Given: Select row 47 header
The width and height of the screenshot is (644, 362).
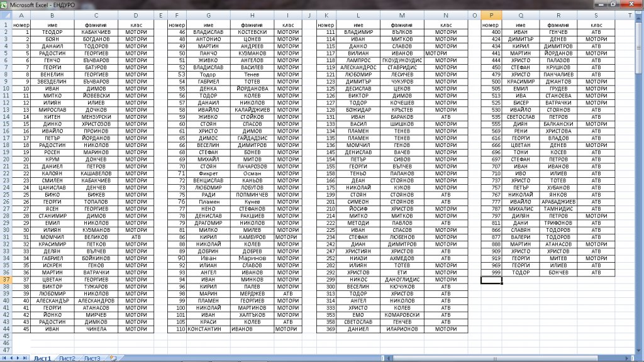Looking at the screenshot, I should 6,350.
